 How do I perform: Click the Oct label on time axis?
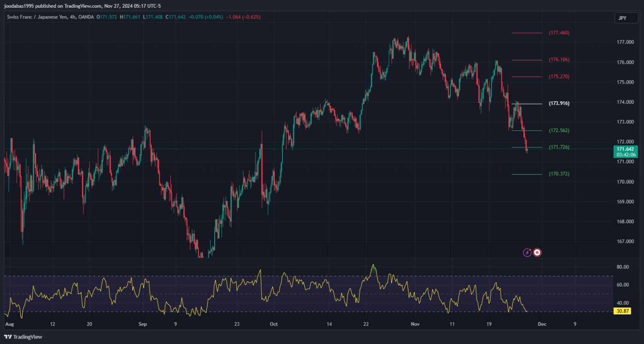click(x=273, y=324)
